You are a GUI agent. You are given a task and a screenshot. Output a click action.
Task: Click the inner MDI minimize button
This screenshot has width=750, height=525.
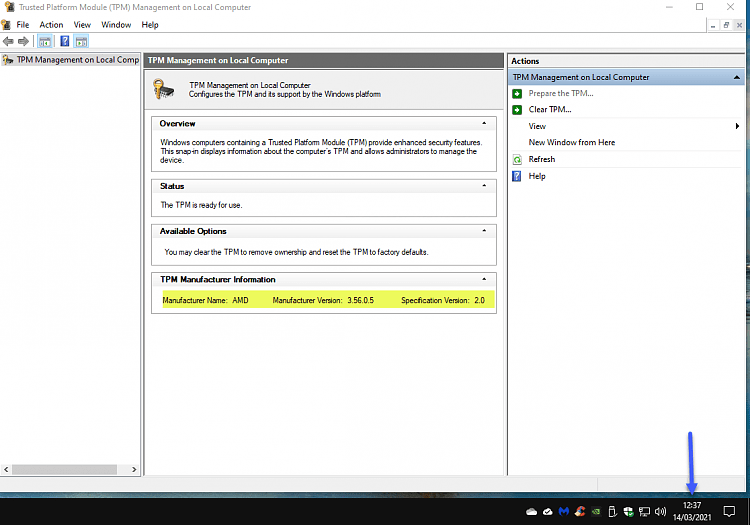[713, 25]
